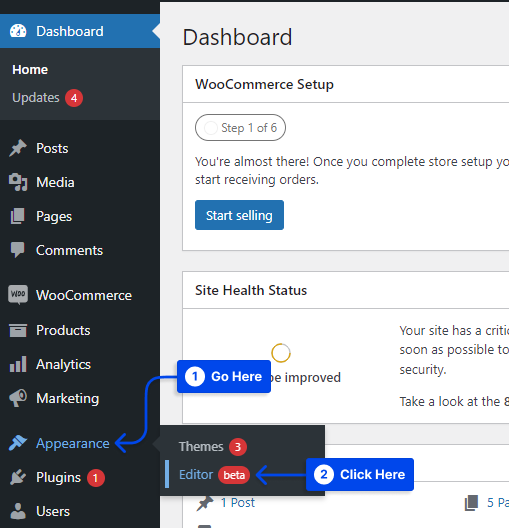The height and width of the screenshot is (528, 509).
Task: Open the 1 Post link
Action: [x=238, y=503]
